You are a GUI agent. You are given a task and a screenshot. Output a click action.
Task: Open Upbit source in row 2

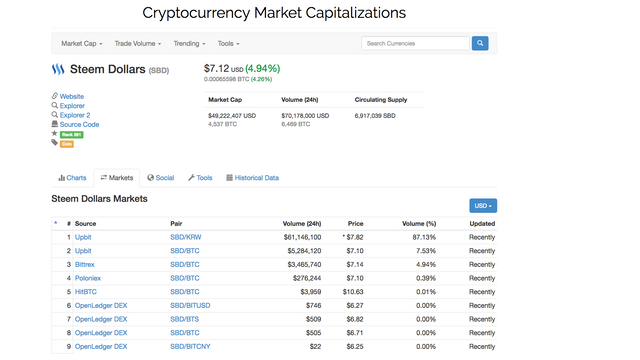tap(83, 251)
